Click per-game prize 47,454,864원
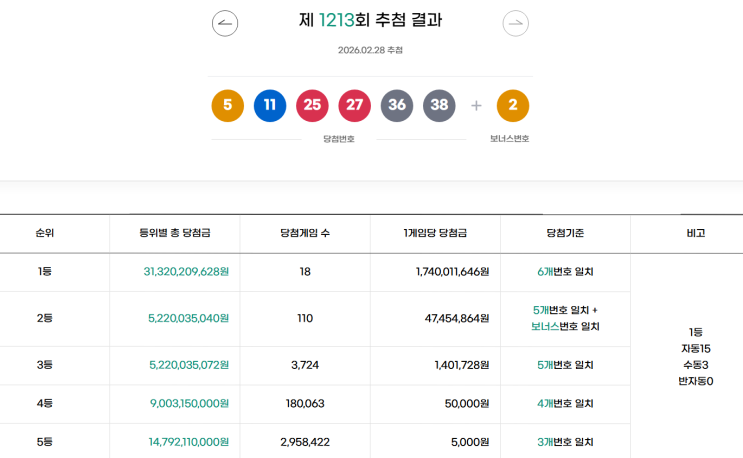This screenshot has height=458, width=743. (x=457, y=318)
